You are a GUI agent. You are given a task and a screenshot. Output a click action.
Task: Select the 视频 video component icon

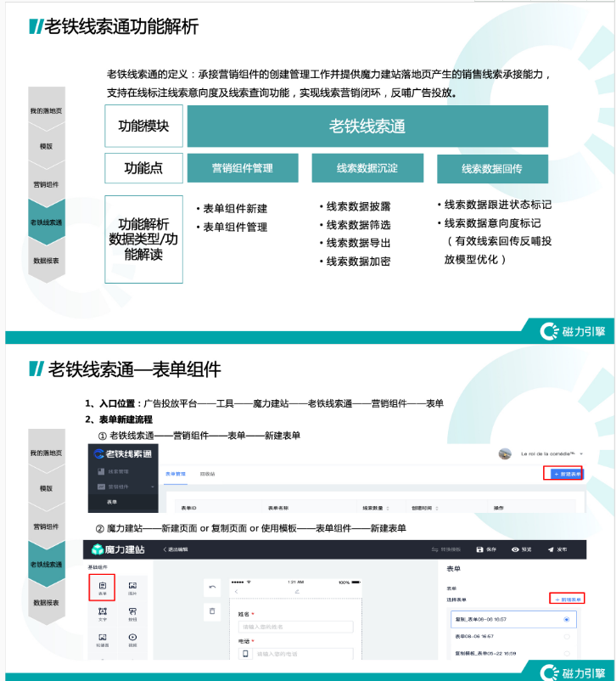pos(132,638)
